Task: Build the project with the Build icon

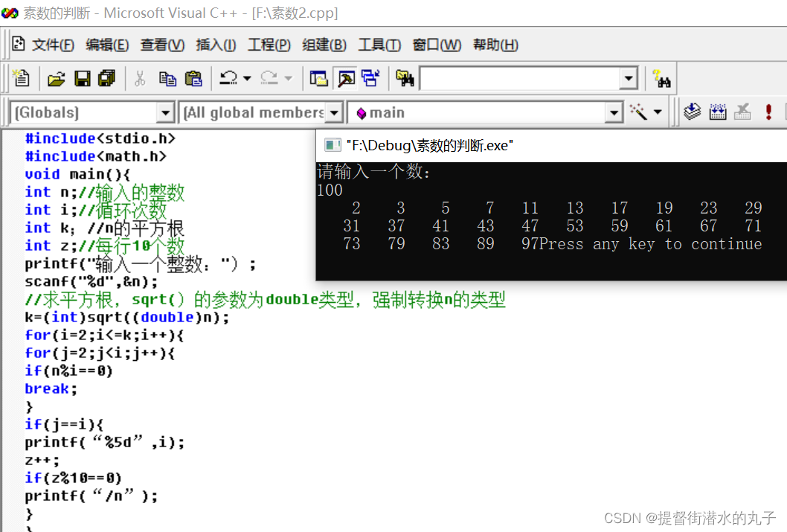Action: coord(718,112)
